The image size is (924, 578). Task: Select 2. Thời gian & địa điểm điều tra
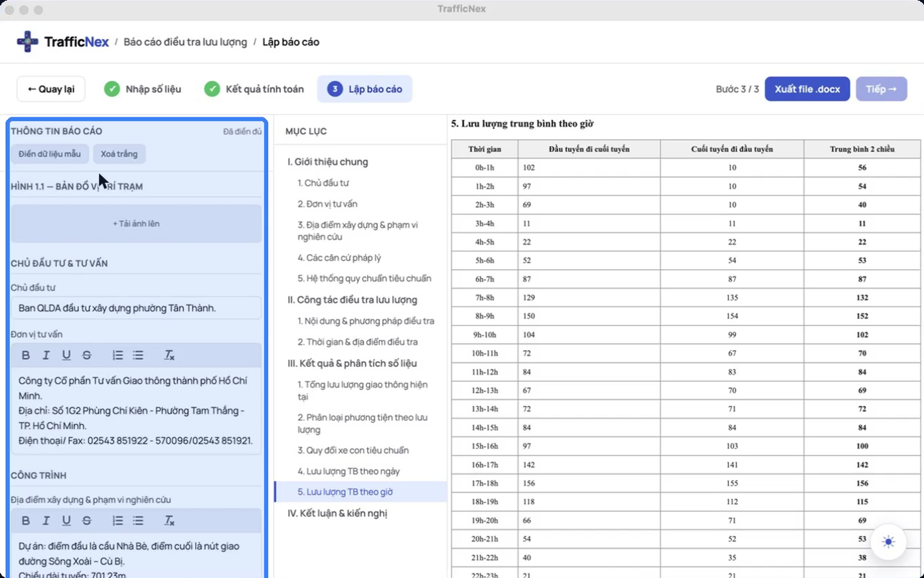357,342
